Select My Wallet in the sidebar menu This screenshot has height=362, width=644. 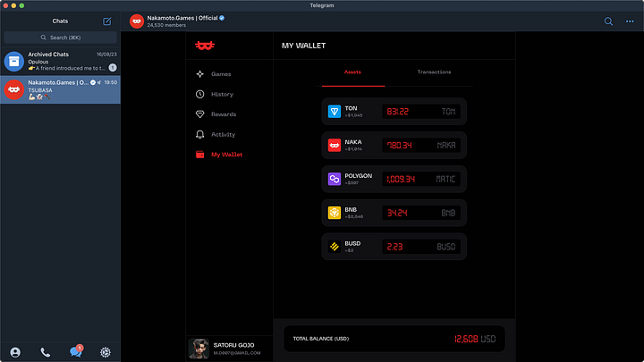click(226, 155)
